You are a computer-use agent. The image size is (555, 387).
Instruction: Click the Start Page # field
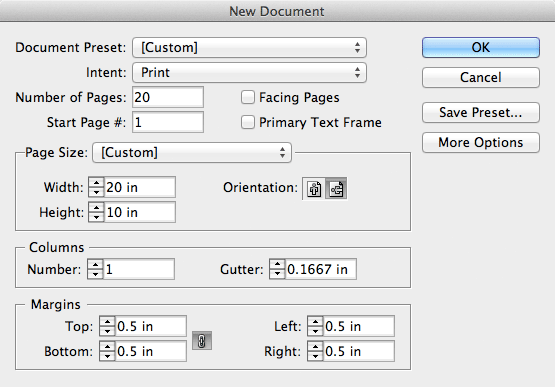(x=168, y=122)
